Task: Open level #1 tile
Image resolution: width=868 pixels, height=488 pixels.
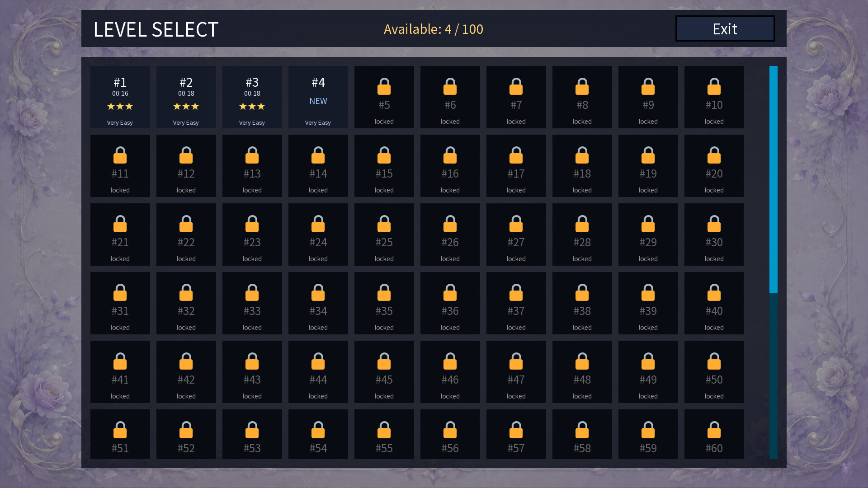Action: (x=120, y=97)
